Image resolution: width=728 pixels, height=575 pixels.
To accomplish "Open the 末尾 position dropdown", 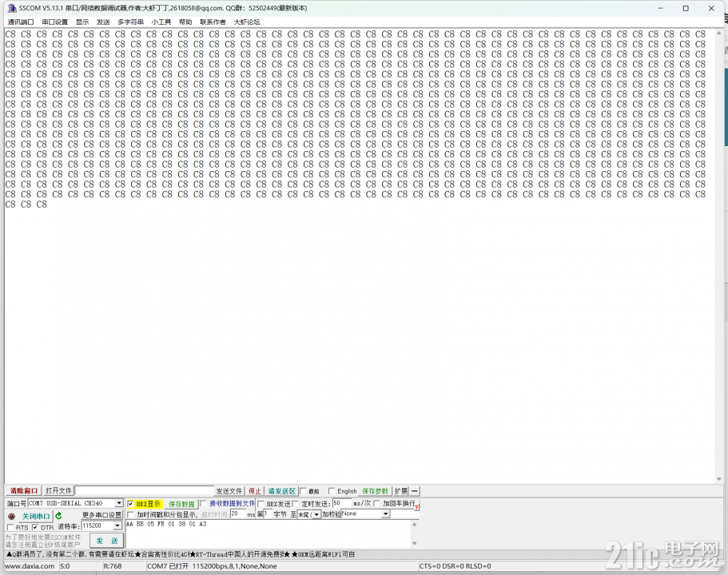I will coord(316,514).
